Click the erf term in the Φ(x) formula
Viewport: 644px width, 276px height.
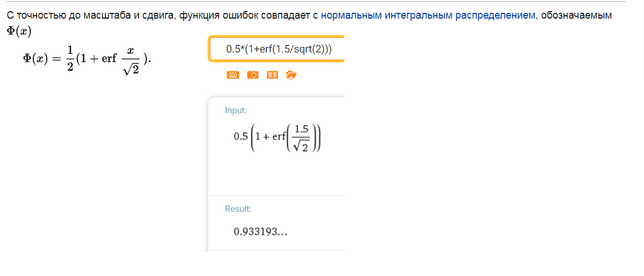click(x=108, y=60)
